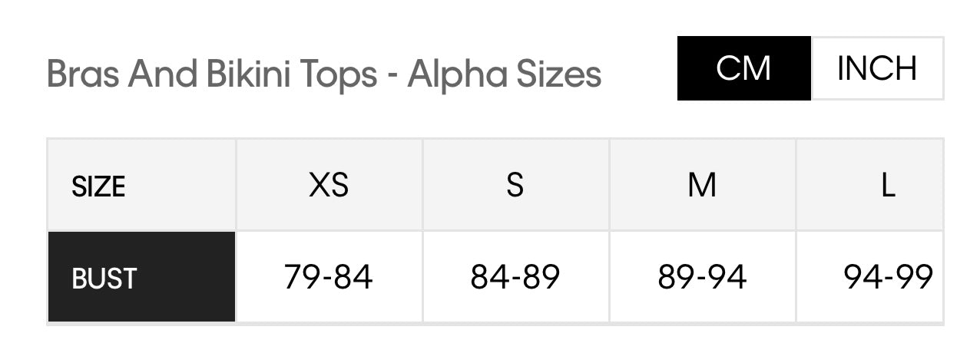Select the XS size column header

click(329, 186)
